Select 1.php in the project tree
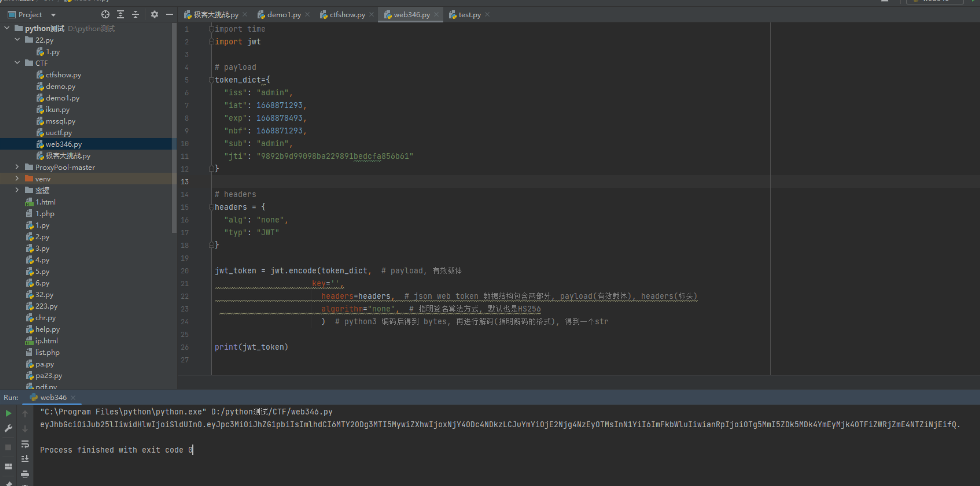 coord(40,213)
